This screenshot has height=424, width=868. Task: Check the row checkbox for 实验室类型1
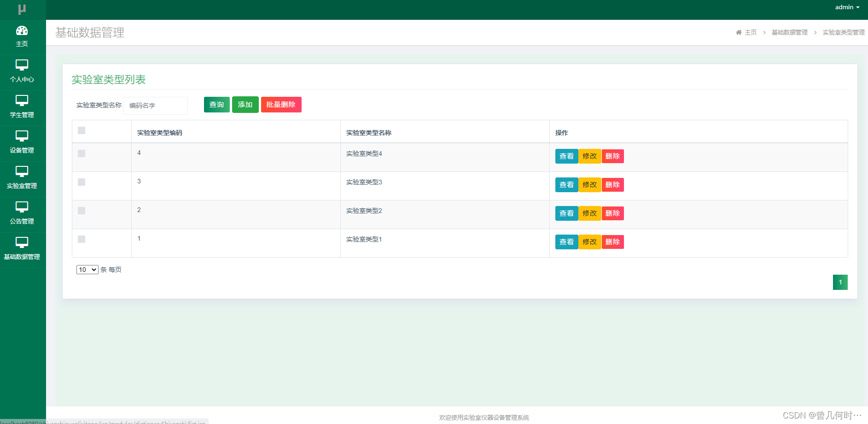tap(82, 239)
